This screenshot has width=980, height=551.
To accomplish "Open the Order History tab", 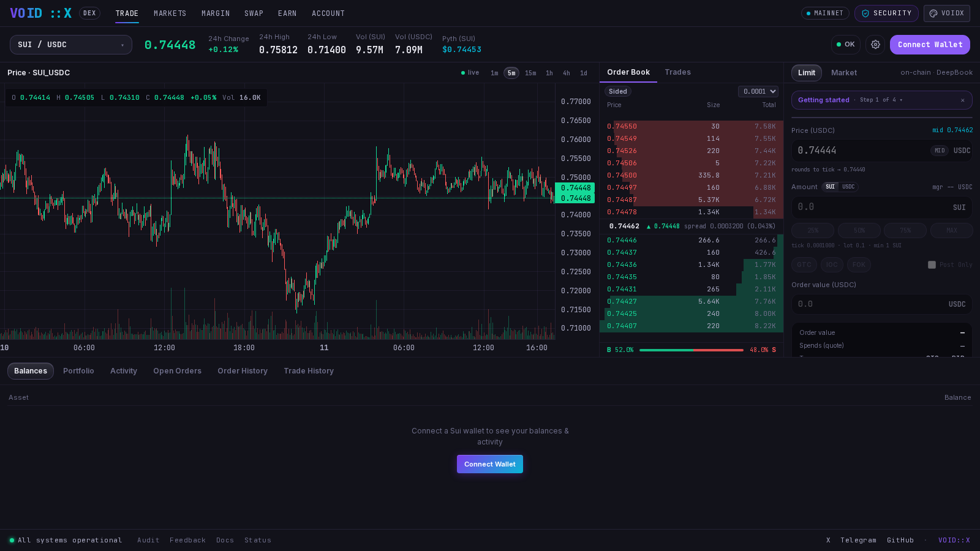I will tap(243, 371).
